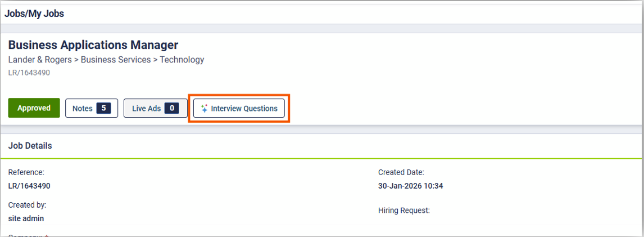
Task: Click the Created Date value 30-Jan-2026 10:34
Action: (410, 186)
